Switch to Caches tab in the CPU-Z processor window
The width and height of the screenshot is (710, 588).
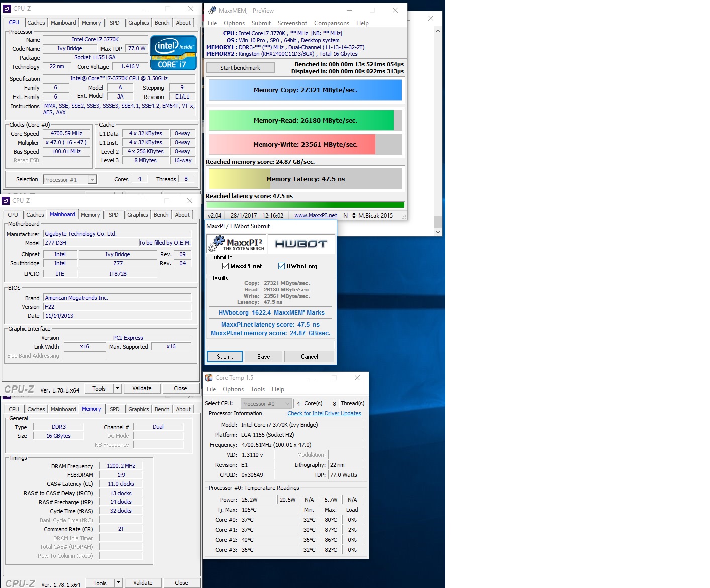tap(36, 23)
